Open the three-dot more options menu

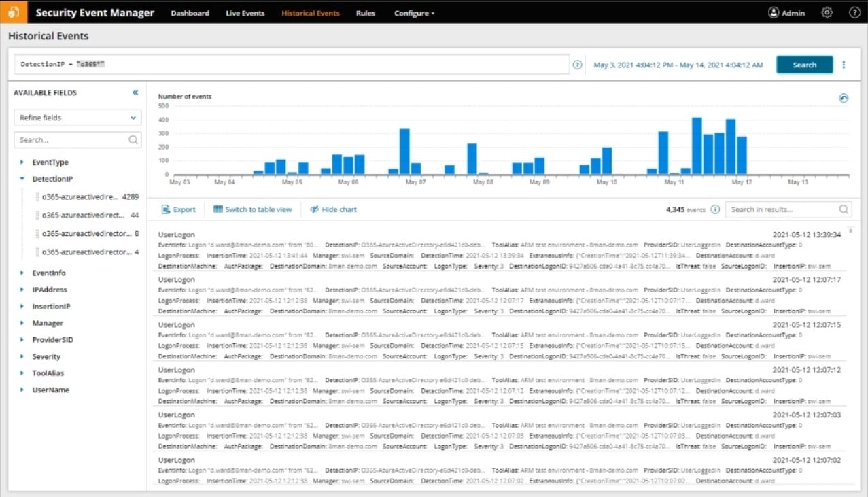tap(844, 65)
